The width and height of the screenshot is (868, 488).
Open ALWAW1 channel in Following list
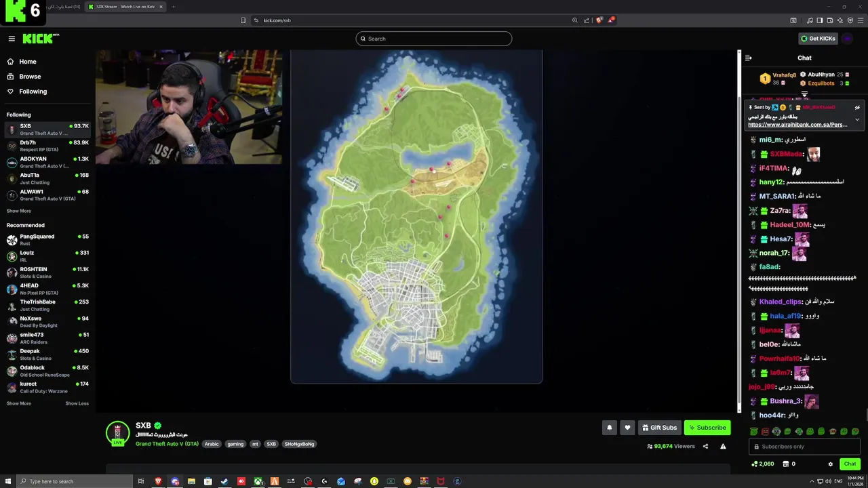tap(47, 195)
